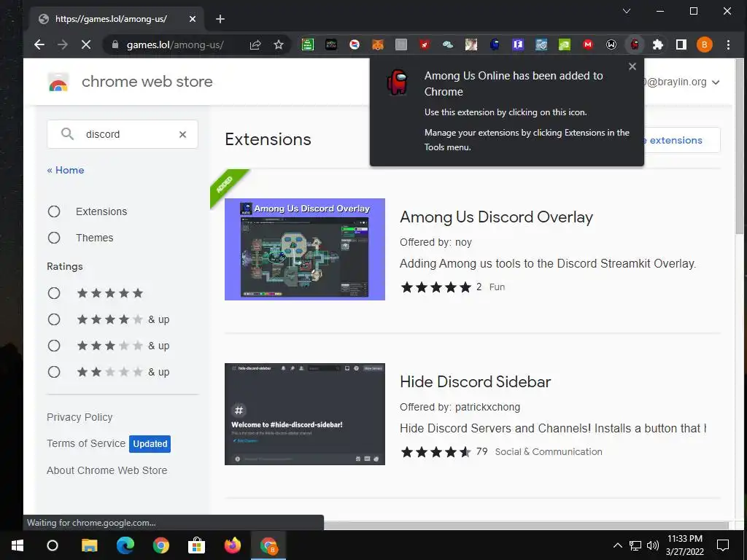Launch Microsoft Edge from the taskbar
This screenshot has height=560, width=747.
tap(125, 545)
